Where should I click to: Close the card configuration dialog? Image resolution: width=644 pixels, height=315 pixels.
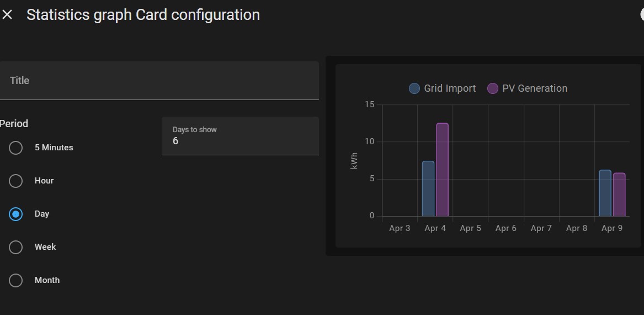pyautogui.click(x=7, y=15)
